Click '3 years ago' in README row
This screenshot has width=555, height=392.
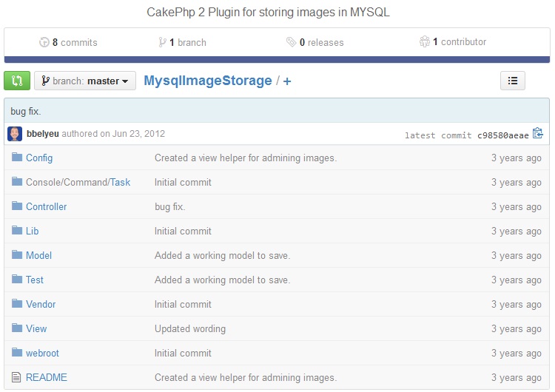click(517, 377)
